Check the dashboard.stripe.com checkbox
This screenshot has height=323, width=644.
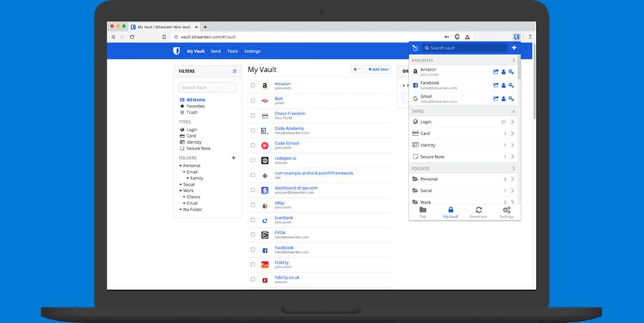tap(253, 190)
